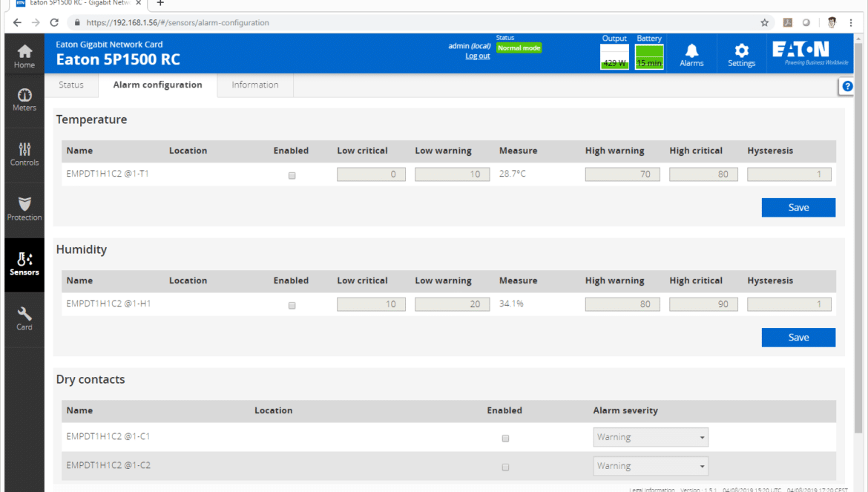
Task: Click temperature Low warning field
Action: 453,174
